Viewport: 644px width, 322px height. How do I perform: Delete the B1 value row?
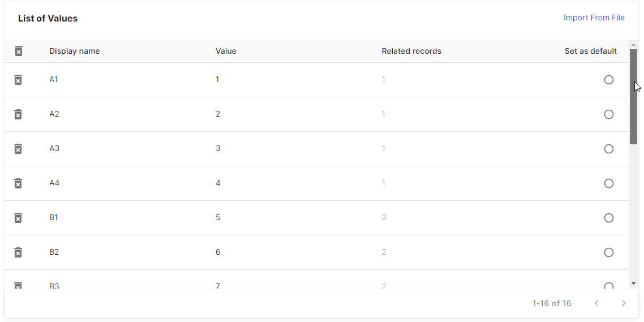click(18, 218)
